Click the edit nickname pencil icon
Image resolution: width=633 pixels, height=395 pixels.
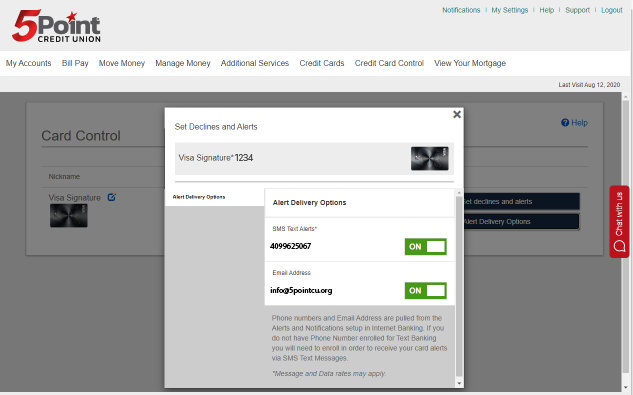[x=111, y=198]
